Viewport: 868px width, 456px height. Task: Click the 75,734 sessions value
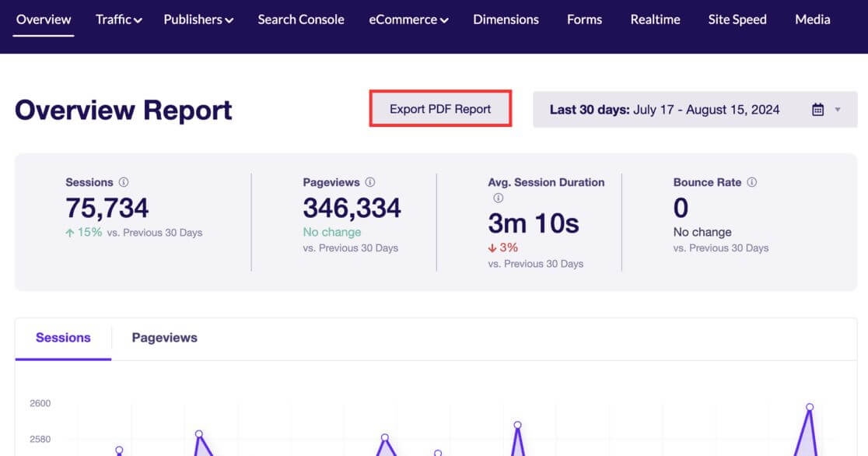107,209
